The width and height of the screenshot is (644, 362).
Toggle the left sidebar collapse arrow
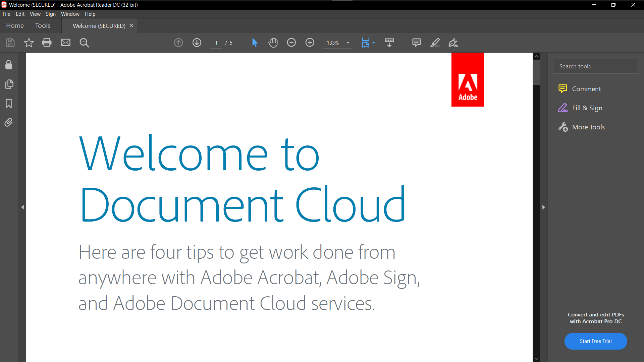(x=22, y=207)
